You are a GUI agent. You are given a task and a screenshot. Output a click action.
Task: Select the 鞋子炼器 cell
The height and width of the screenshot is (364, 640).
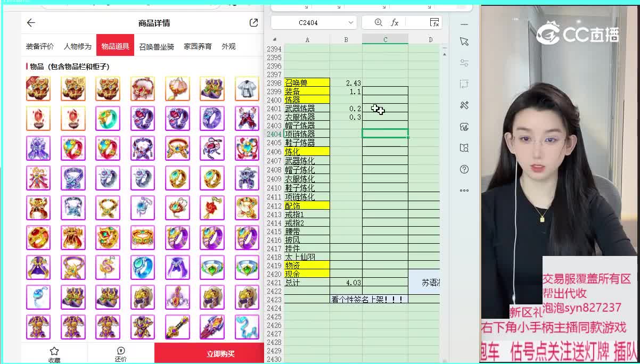307,143
